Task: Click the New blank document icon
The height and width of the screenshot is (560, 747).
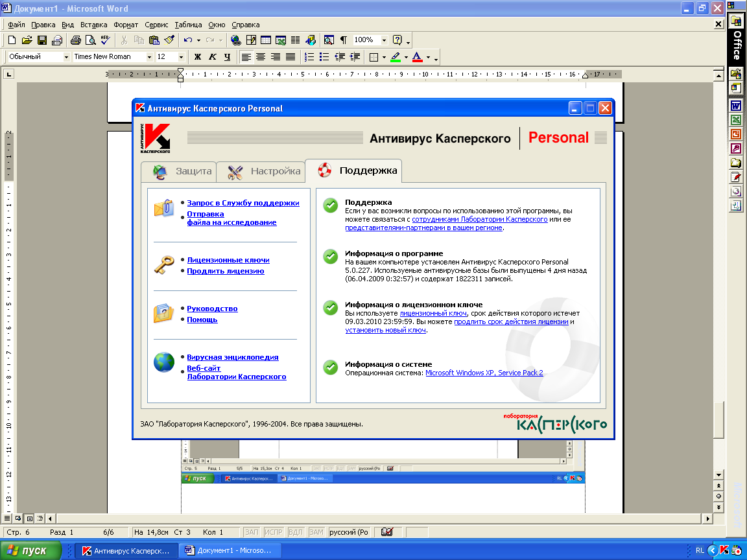Action: [x=12, y=40]
